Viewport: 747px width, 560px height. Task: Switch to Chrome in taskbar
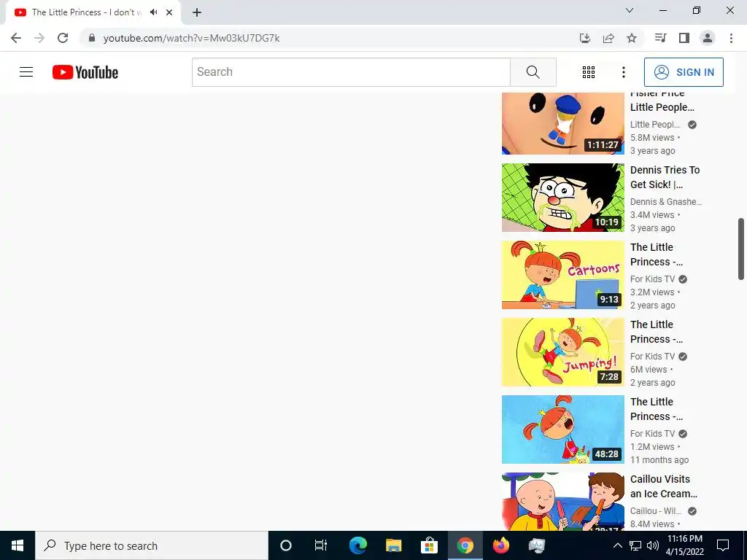coord(465,545)
